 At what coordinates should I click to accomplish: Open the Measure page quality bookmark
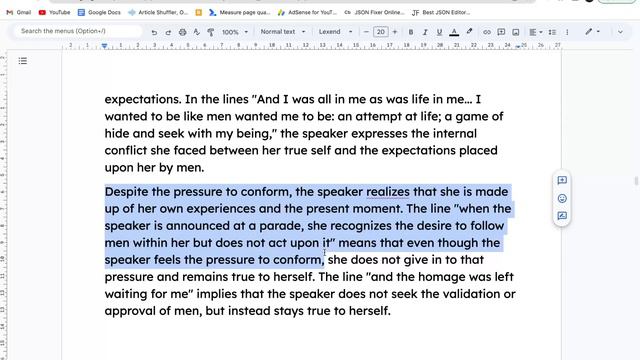(240, 12)
